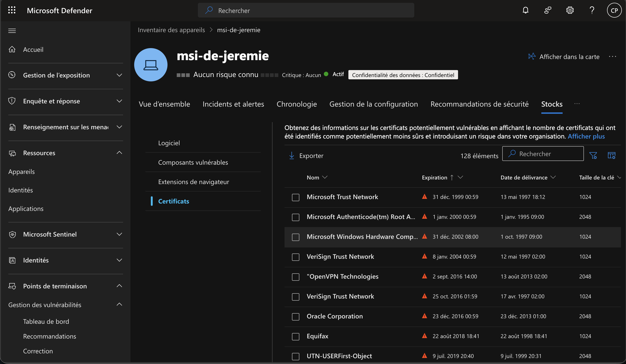Switch to Vue d'ensemble tab
Image resolution: width=626 pixels, height=364 pixels.
[164, 104]
